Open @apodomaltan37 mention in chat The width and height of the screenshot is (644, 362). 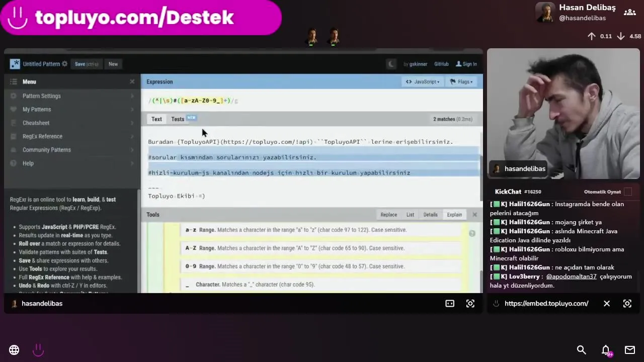coord(571,277)
